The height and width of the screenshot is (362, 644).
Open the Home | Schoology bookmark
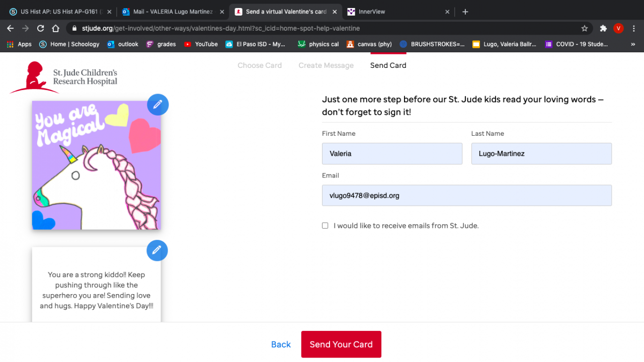69,44
